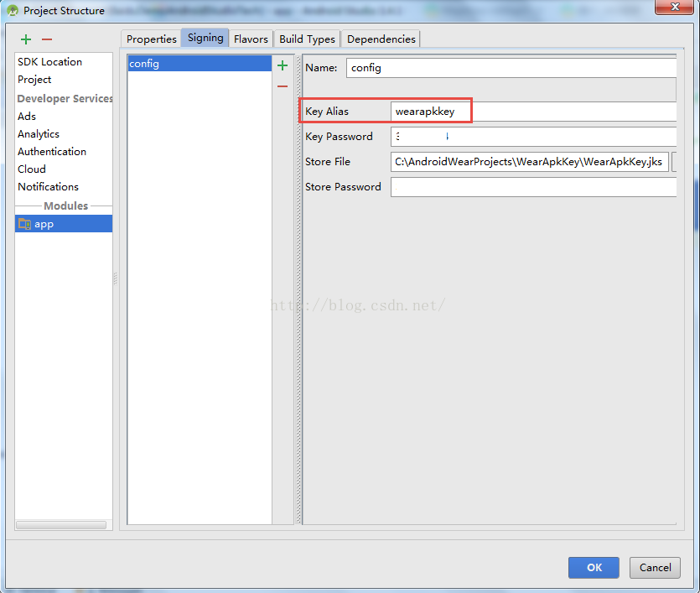
Task: Open the Key Password reveal arrow
Action: tap(447, 136)
